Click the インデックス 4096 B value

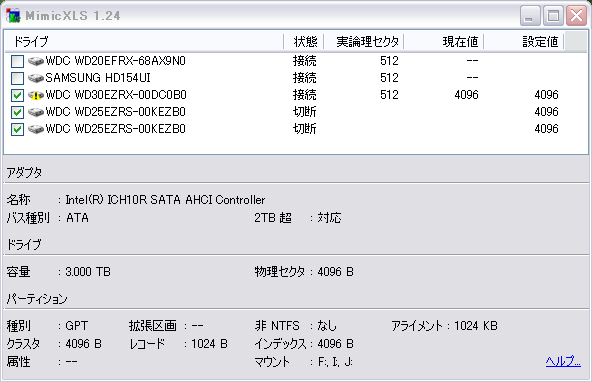tap(336, 344)
